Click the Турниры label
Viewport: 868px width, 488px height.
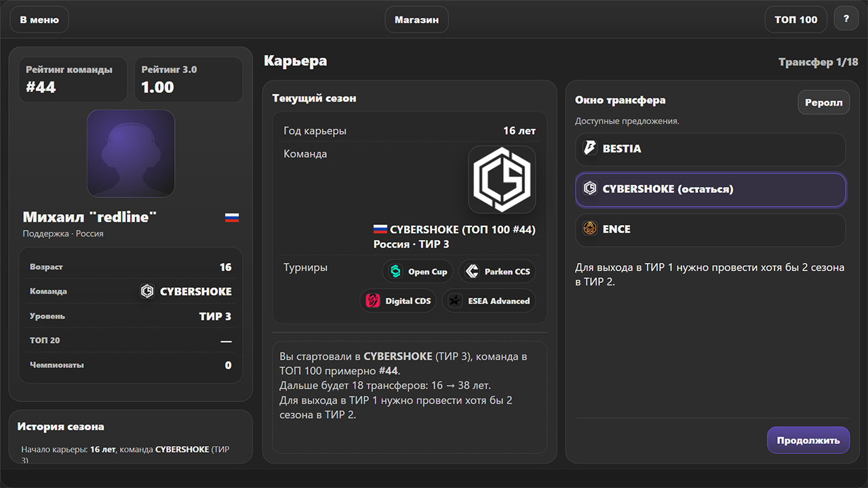click(305, 268)
